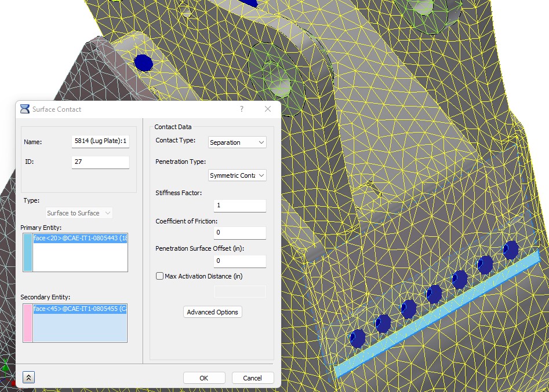Image resolution: width=549 pixels, height=392 pixels.
Task: Click the Name field showing 5814 (Lug Plate):1
Action: coord(100,140)
